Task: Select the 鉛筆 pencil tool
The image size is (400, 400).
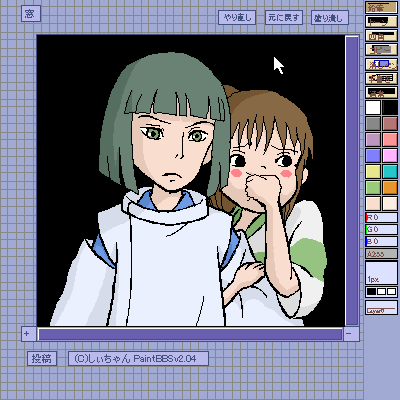Action: coord(381,8)
